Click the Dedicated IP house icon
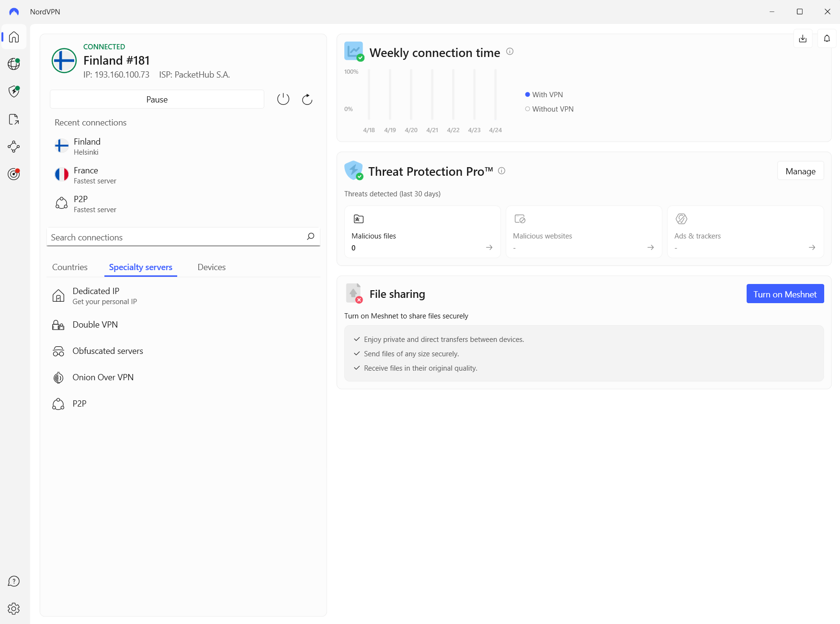 point(58,296)
